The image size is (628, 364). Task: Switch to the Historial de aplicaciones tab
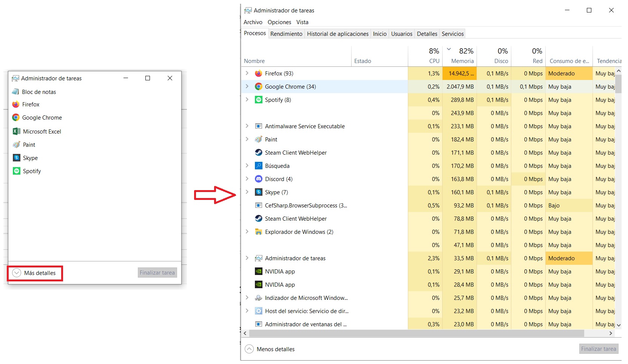[338, 34]
